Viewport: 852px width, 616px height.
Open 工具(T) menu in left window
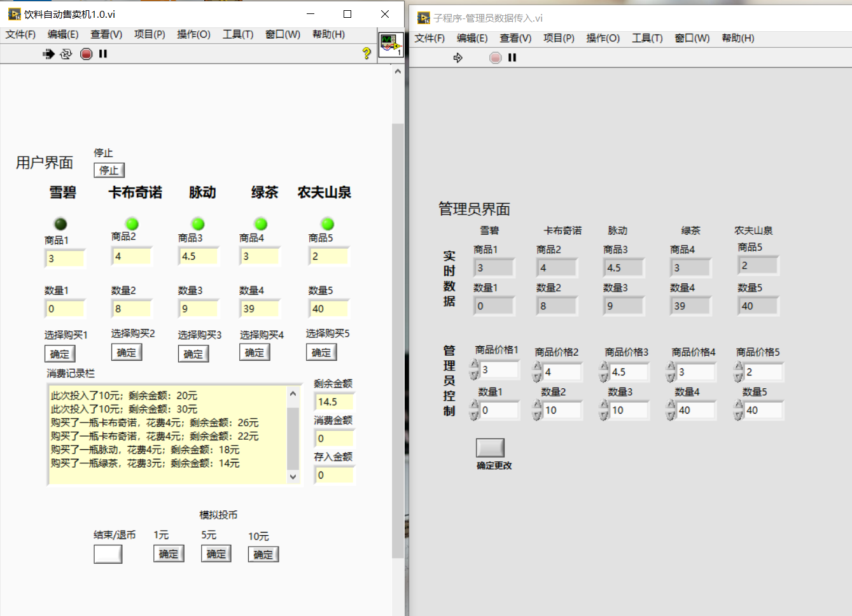click(238, 34)
